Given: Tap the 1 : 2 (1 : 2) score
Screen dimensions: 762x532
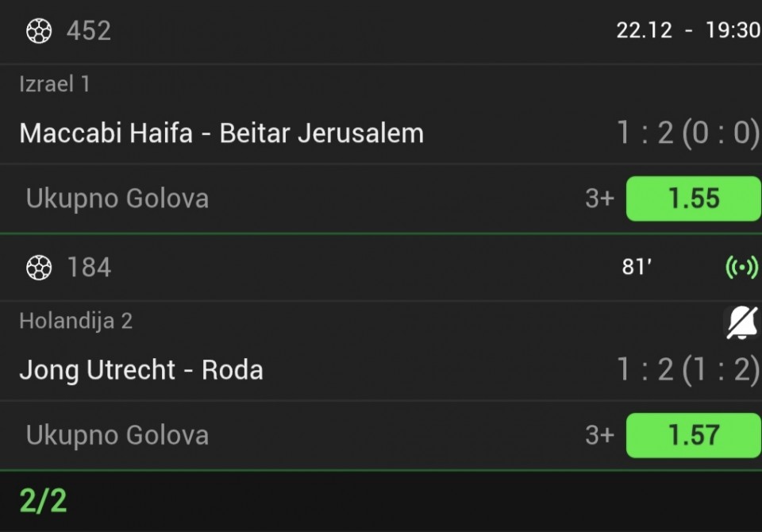Looking at the screenshot, I should coord(687,370).
